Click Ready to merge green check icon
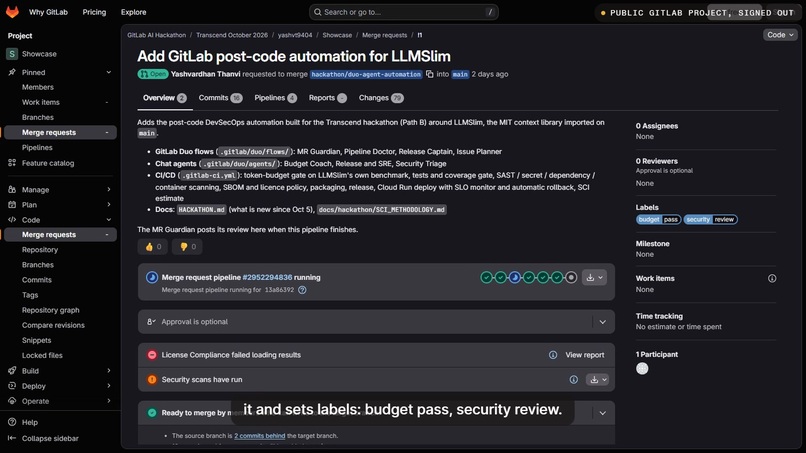The image size is (806, 453). [x=152, y=412]
